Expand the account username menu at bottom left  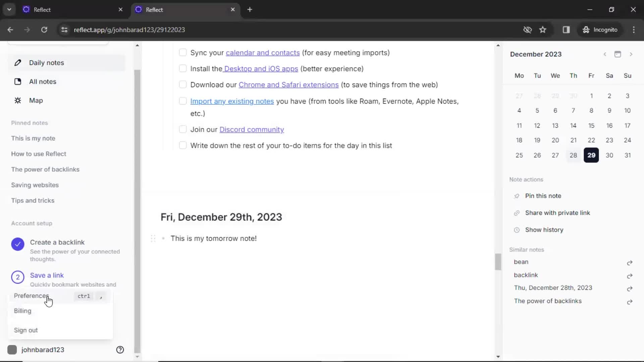(43, 350)
